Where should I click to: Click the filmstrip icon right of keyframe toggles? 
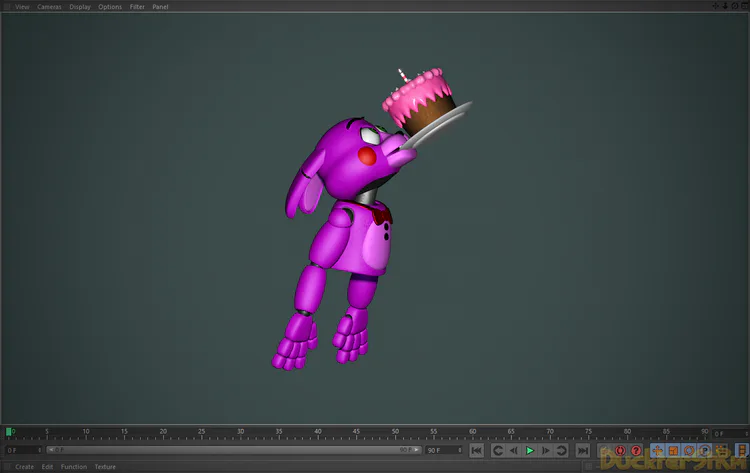point(742,451)
